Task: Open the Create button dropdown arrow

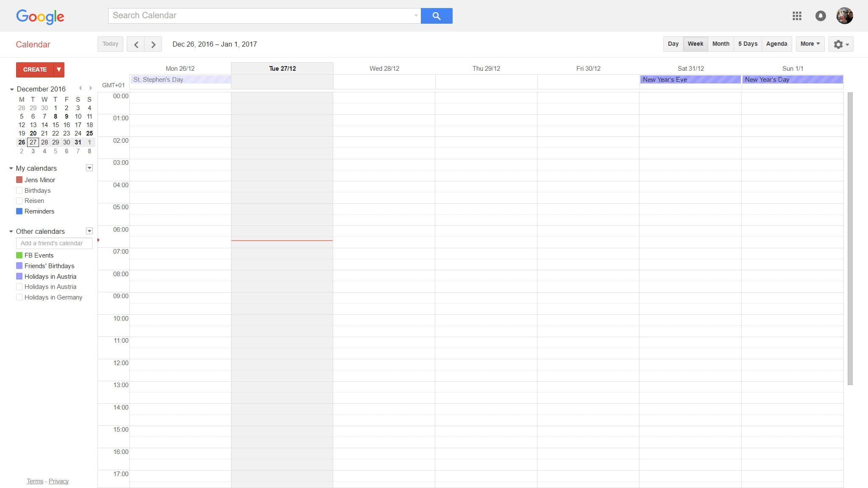Action: click(x=59, y=69)
